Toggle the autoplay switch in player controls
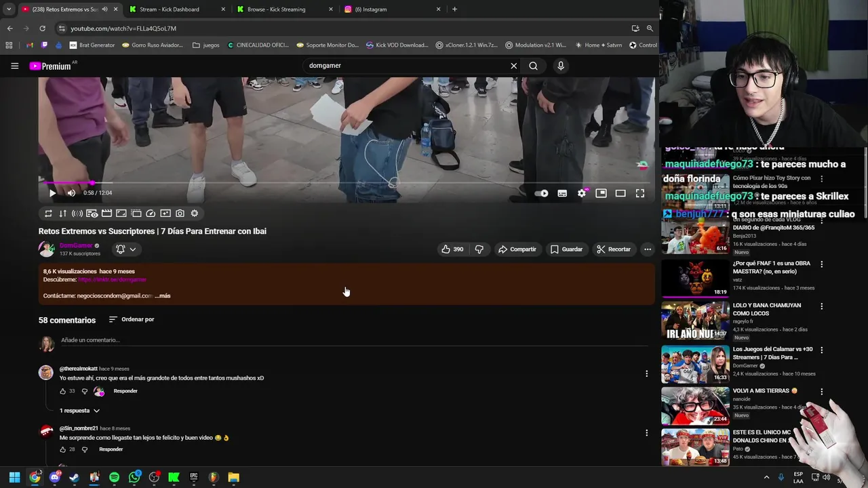868x488 pixels. click(x=541, y=193)
